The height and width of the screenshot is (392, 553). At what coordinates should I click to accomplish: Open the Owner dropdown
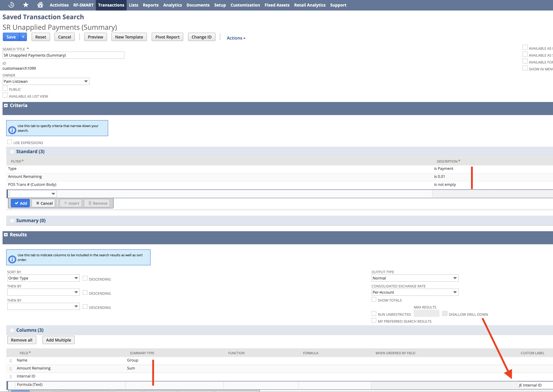pos(86,81)
